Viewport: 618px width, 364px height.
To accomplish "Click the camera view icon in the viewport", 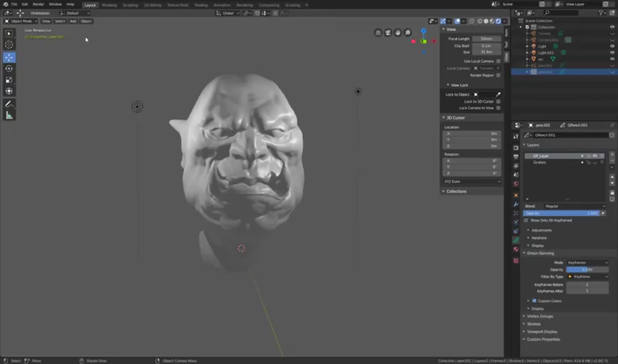I will pos(388,33).
